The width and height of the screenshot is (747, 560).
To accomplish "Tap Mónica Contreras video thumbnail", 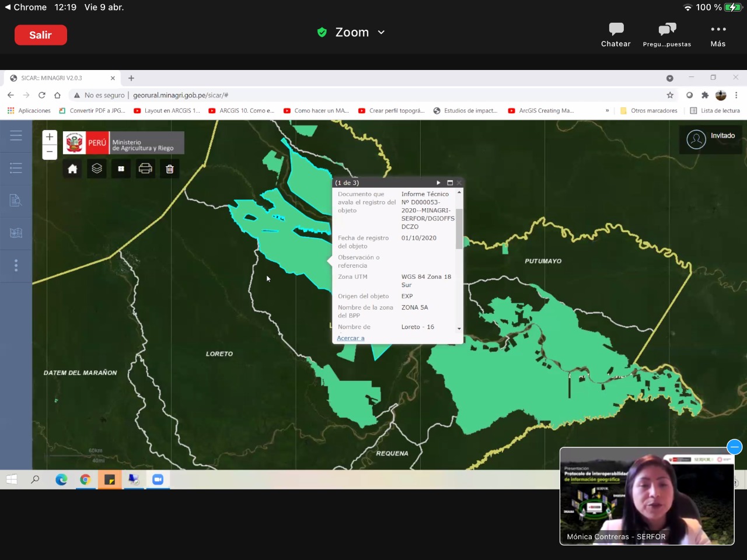I will pos(647,496).
